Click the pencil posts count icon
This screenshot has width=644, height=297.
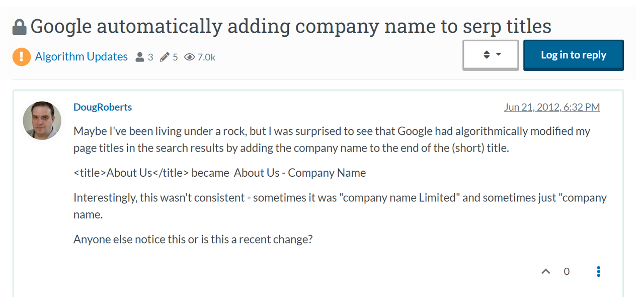[165, 57]
